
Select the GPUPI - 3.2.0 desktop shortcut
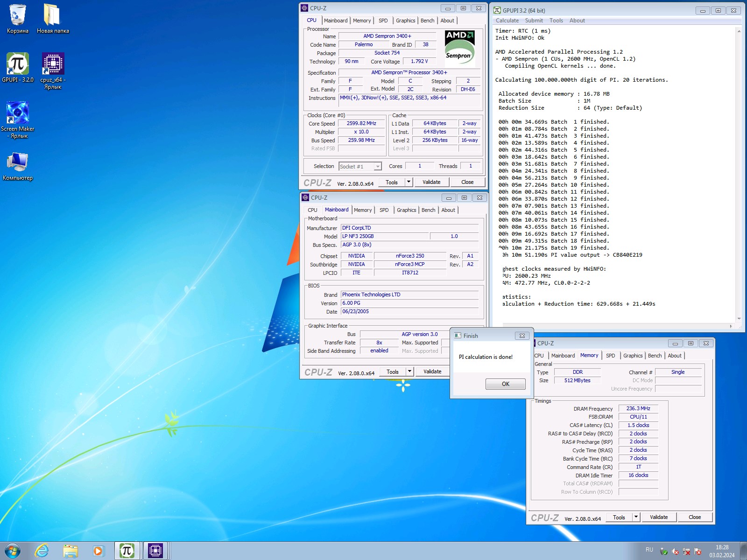(18, 68)
